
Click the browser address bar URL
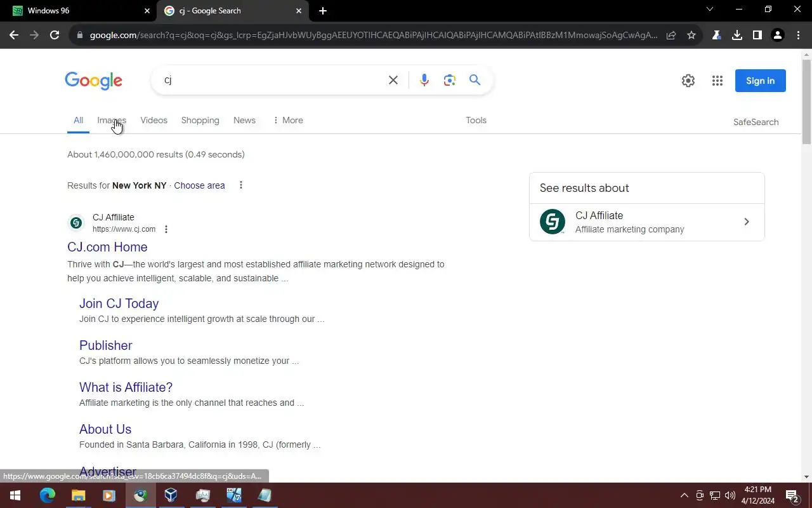tap(373, 35)
